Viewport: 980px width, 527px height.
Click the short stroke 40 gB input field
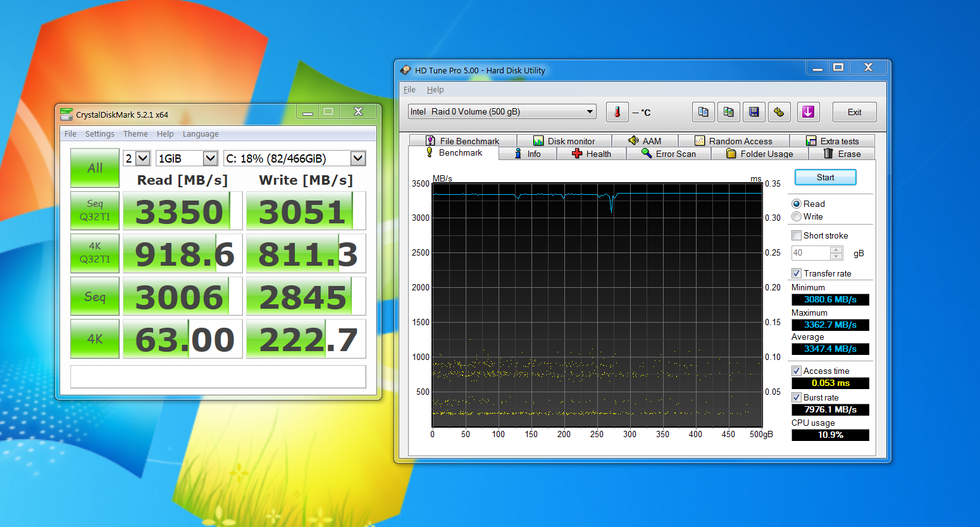coord(811,253)
